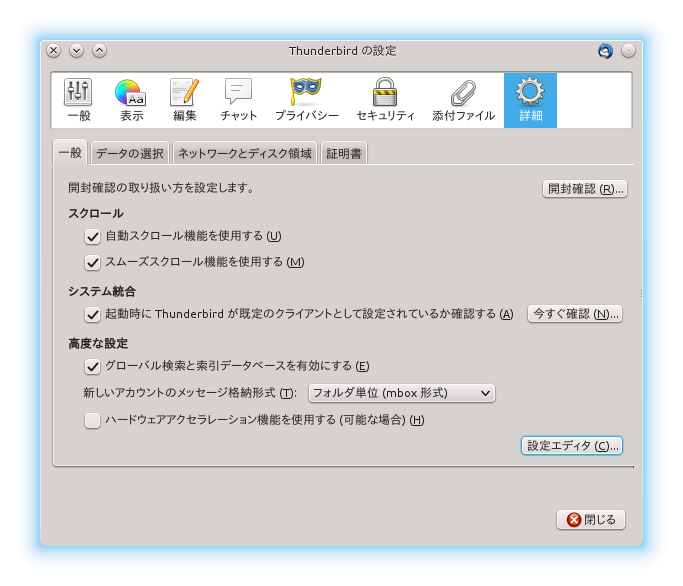683x586 pixels.
Task: Select the 詳細 advanced gear pane
Action: (530, 100)
